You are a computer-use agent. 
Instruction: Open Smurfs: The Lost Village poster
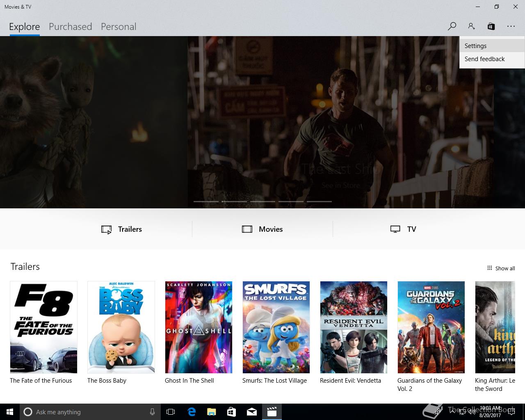tap(276, 327)
